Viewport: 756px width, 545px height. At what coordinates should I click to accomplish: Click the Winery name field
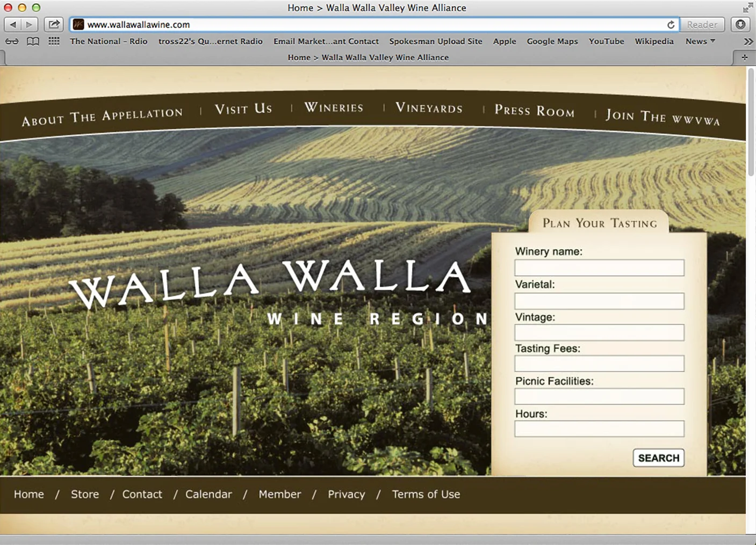(x=599, y=268)
